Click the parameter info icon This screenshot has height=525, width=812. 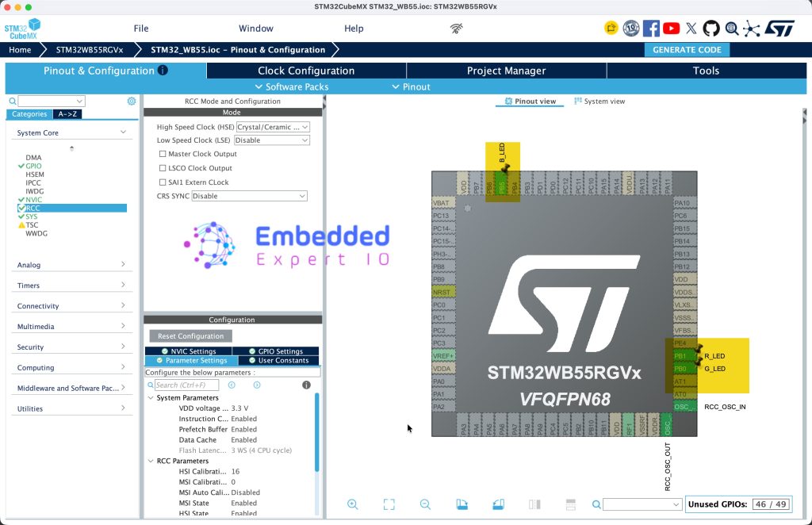[307, 385]
